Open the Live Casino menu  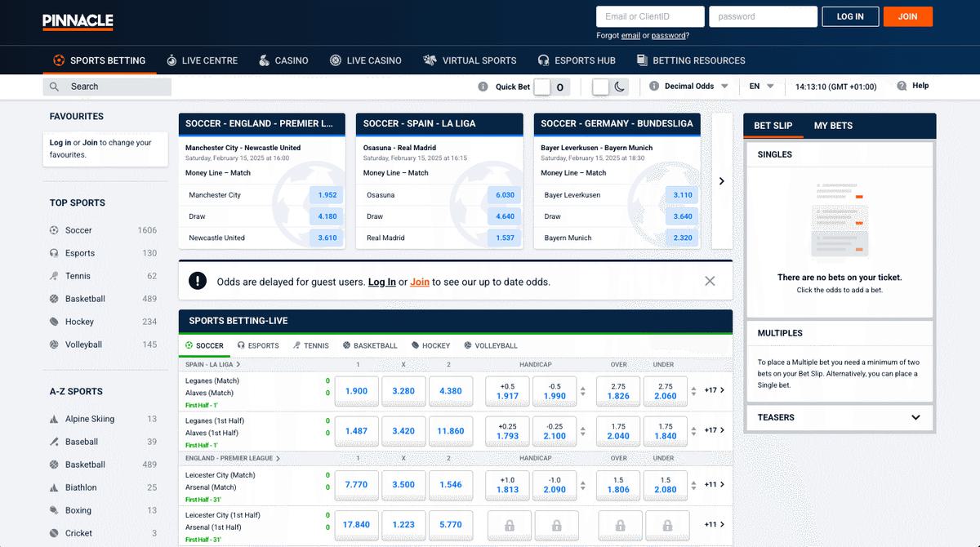coord(365,60)
